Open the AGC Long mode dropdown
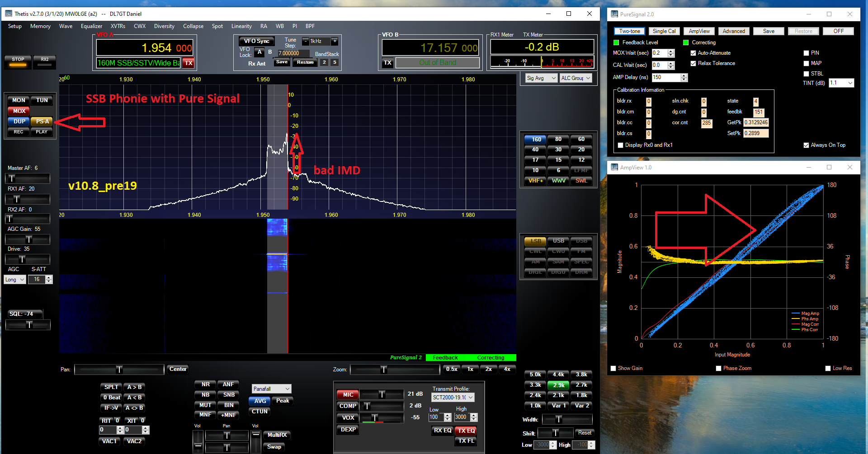The height and width of the screenshot is (454, 868). [x=14, y=280]
